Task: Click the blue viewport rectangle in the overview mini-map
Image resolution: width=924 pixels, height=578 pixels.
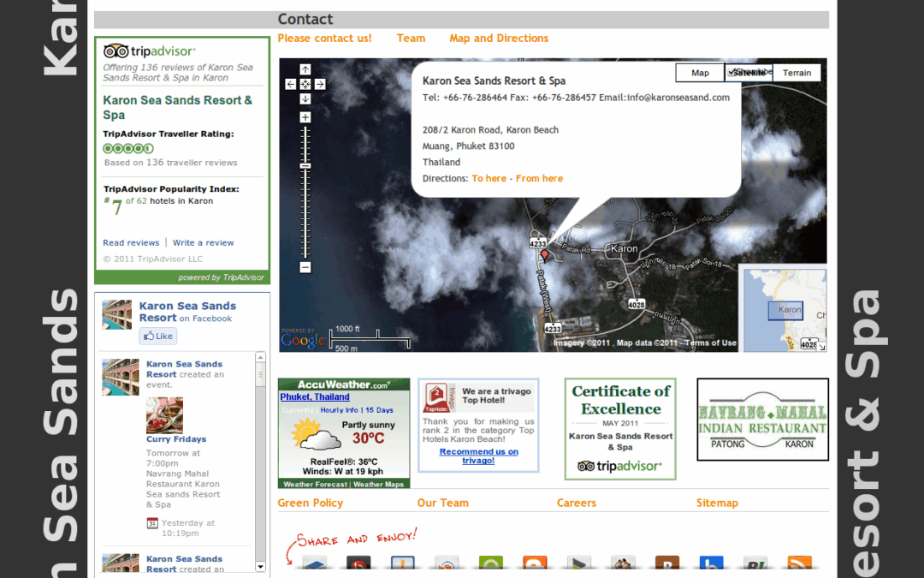Action: (785, 311)
